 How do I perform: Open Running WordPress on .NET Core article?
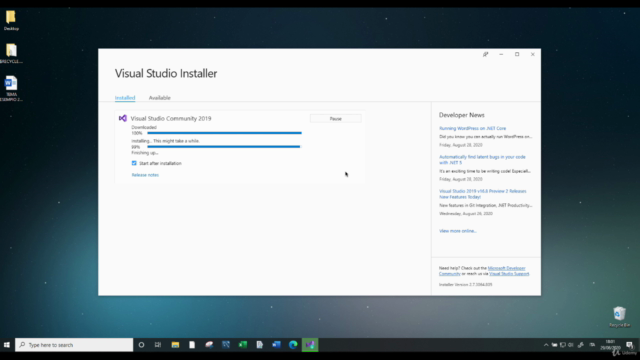pos(472,128)
